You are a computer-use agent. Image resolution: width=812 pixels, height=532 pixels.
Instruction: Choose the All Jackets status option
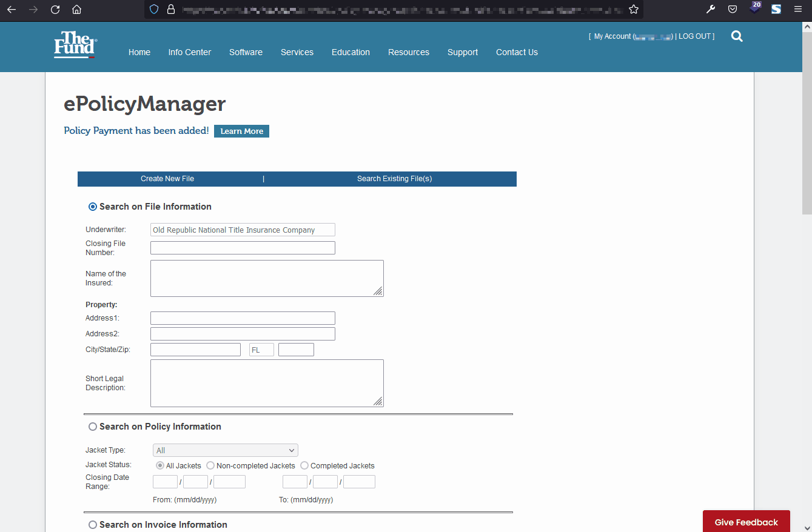coord(160,465)
